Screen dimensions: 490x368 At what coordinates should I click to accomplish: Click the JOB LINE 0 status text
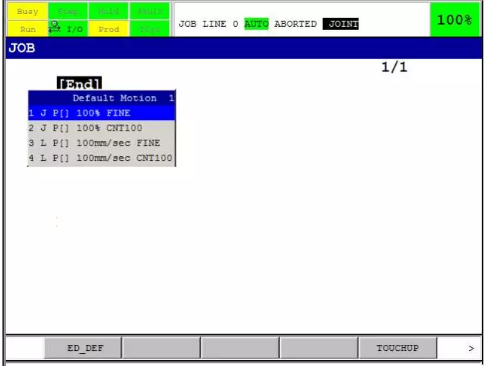click(208, 24)
